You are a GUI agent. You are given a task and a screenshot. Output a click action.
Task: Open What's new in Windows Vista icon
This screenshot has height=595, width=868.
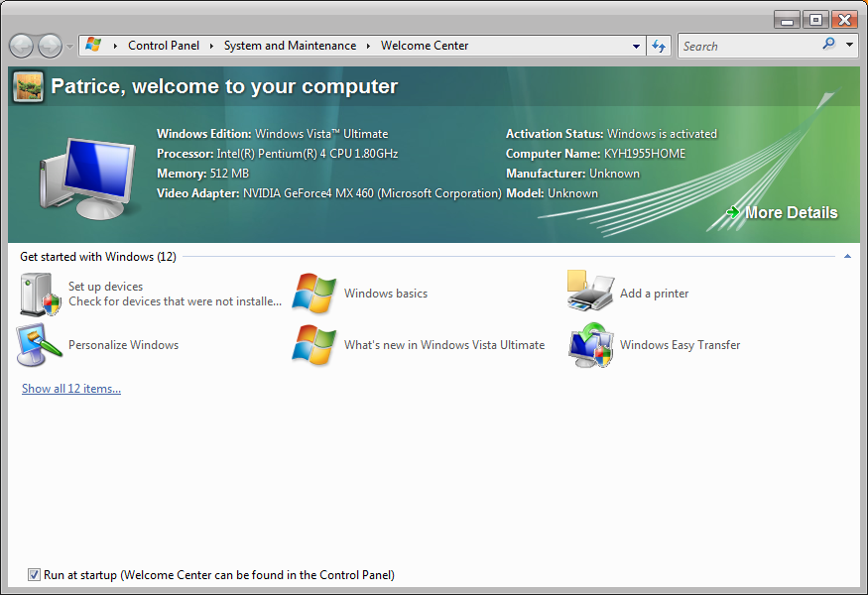pyautogui.click(x=313, y=345)
